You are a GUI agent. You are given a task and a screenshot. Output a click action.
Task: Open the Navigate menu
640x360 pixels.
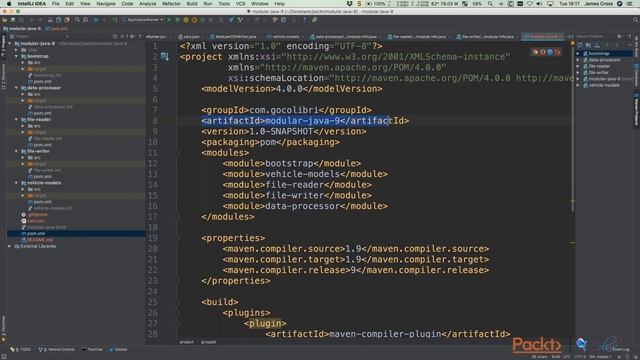[x=106, y=4]
